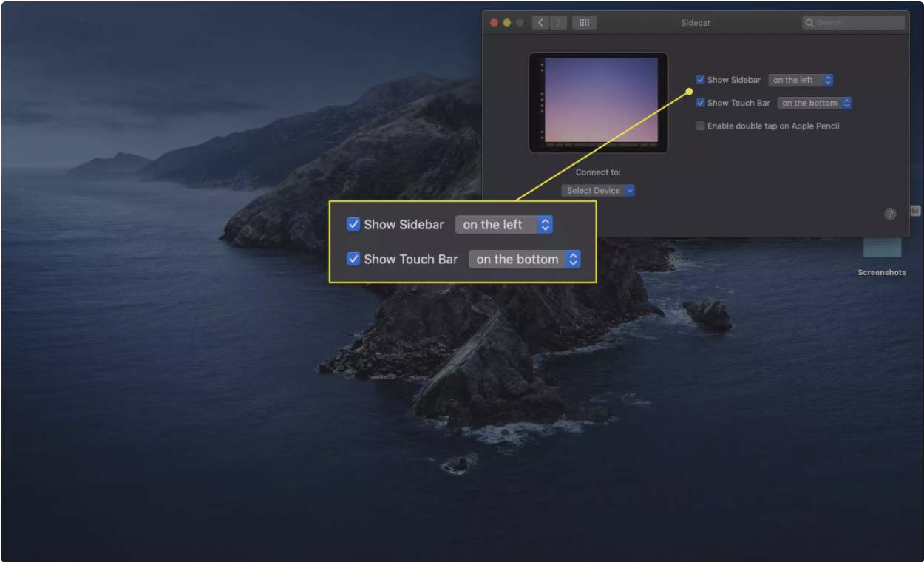Viewport: 924px width, 562px height.
Task: Open the small "on the left" sidebar dropdown
Action: 801,80
